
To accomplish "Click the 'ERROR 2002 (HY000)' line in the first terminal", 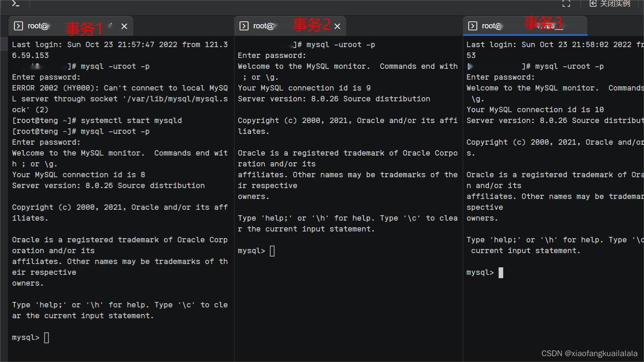I will point(120,88).
